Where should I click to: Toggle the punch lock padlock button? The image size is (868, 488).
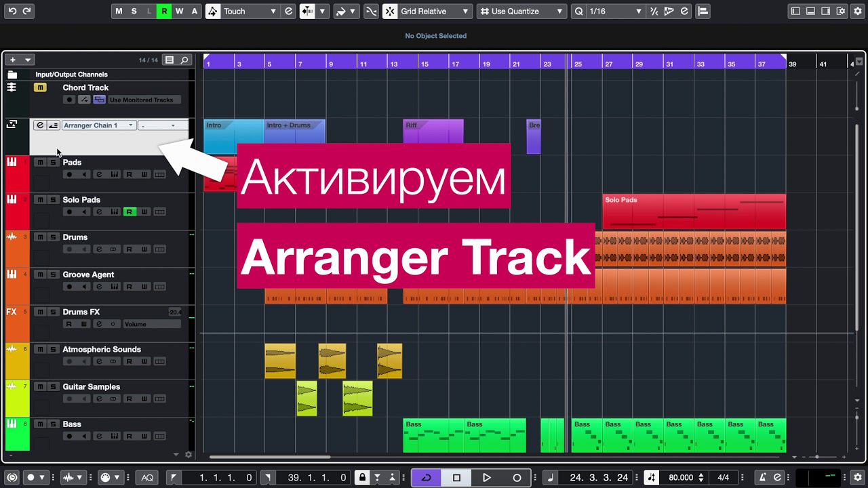pos(363,478)
